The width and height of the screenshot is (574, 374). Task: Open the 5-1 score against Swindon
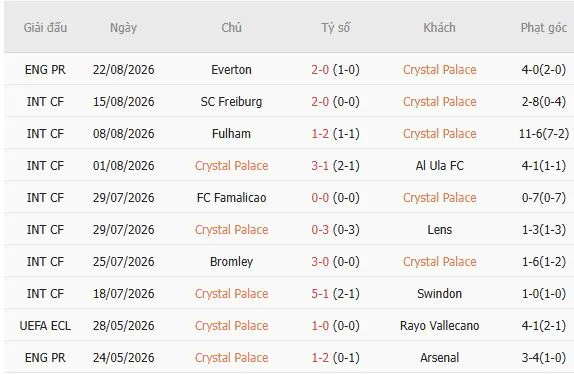320,293
